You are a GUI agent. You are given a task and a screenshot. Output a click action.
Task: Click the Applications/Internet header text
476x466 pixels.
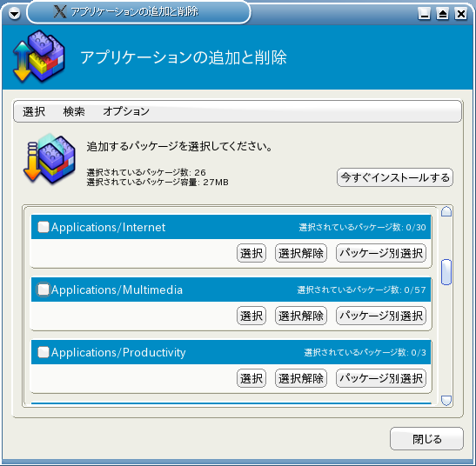[x=109, y=227]
